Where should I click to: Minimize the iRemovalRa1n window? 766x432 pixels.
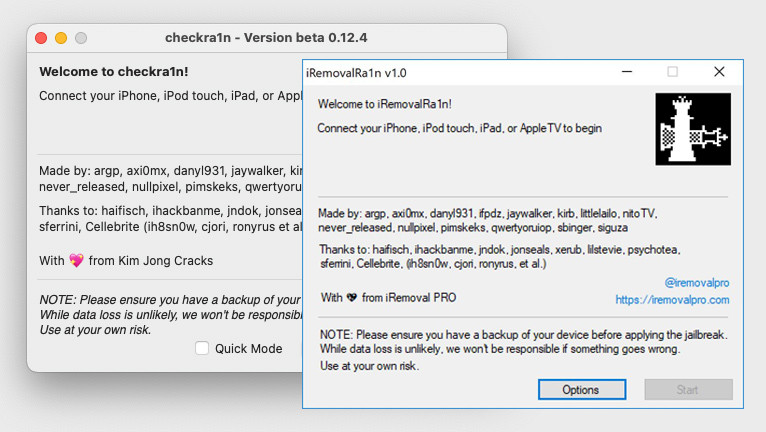(x=627, y=72)
